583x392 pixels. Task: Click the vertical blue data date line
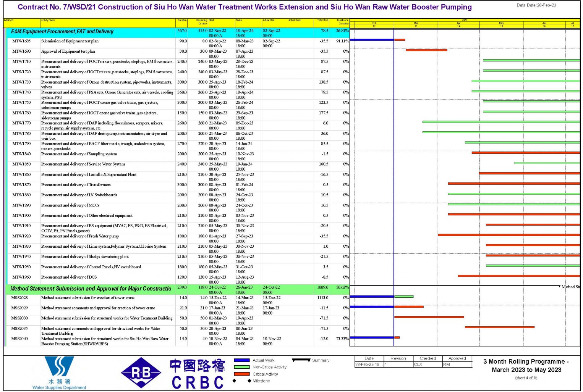pyautogui.click(x=394, y=187)
